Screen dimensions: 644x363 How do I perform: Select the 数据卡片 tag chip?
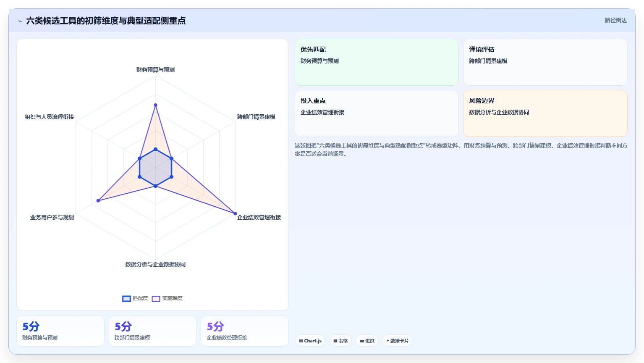(397, 341)
